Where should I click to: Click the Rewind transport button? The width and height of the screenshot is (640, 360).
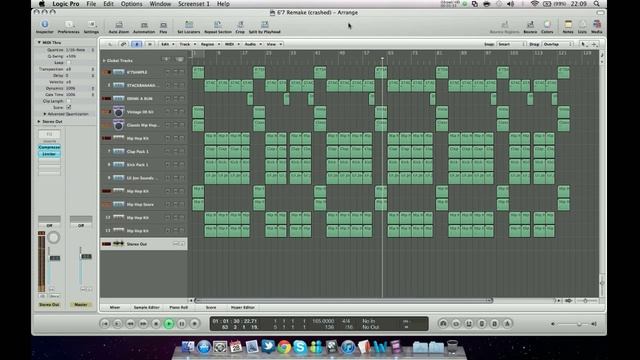130,324
